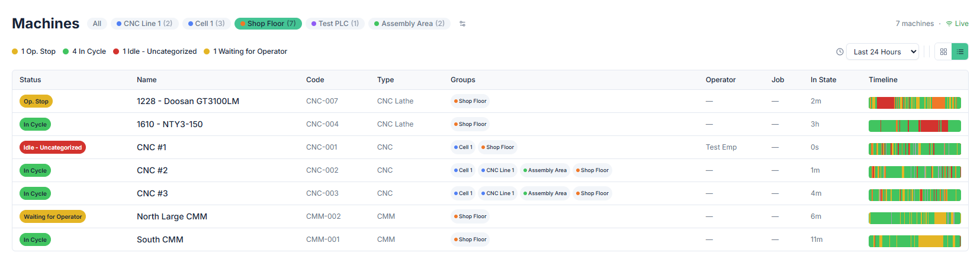The width and height of the screenshot is (980, 272).
Task: Sort by In State column header
Action: tap(824, 80)
